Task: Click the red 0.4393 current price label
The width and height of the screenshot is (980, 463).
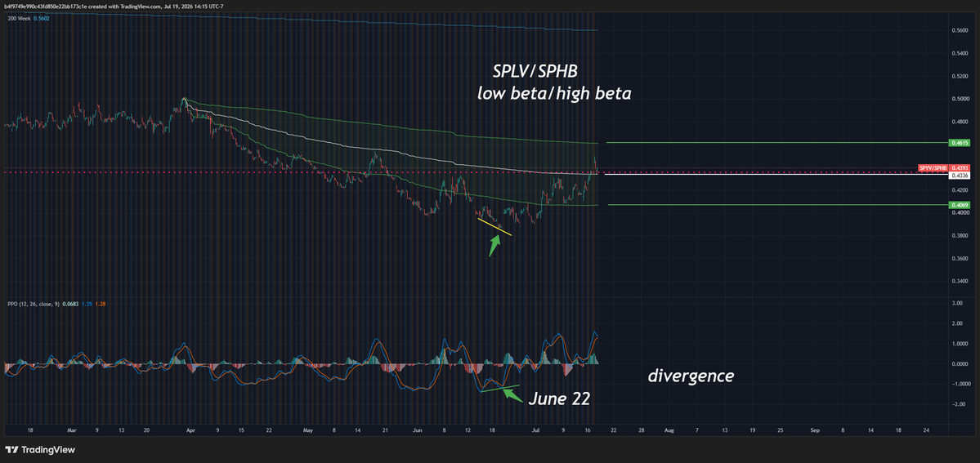Action: click(x=960, y=168)
